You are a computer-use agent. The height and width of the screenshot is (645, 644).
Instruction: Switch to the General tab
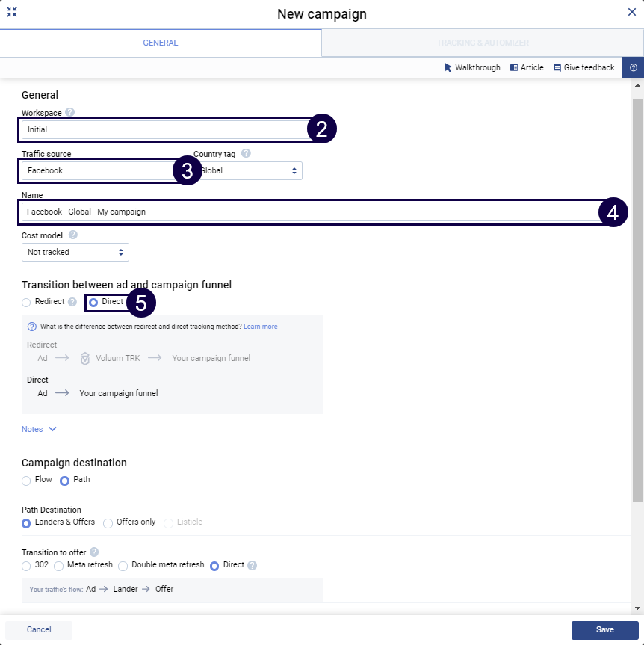(161, 43)
